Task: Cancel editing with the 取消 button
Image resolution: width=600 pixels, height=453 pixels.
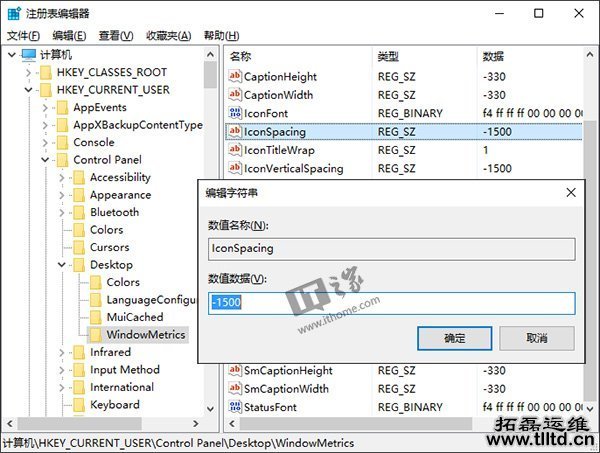Action: click(537, 338)
